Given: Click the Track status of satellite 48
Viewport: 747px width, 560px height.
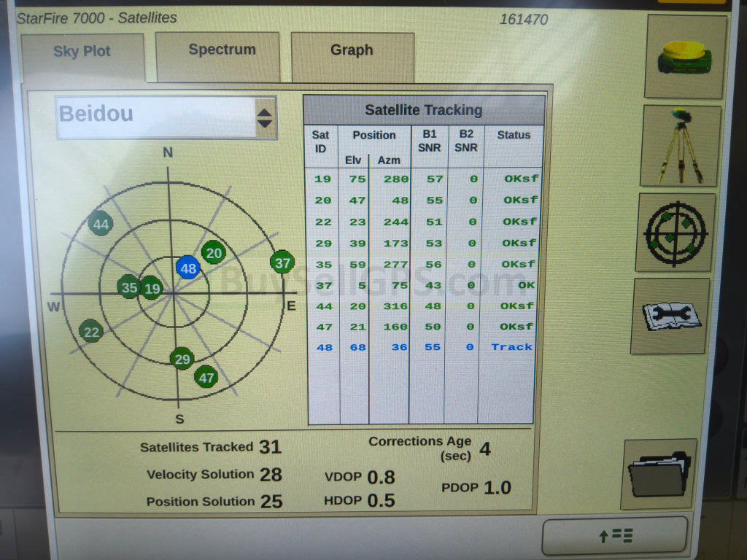Looking at the screenshot, I should pos(511,346).
